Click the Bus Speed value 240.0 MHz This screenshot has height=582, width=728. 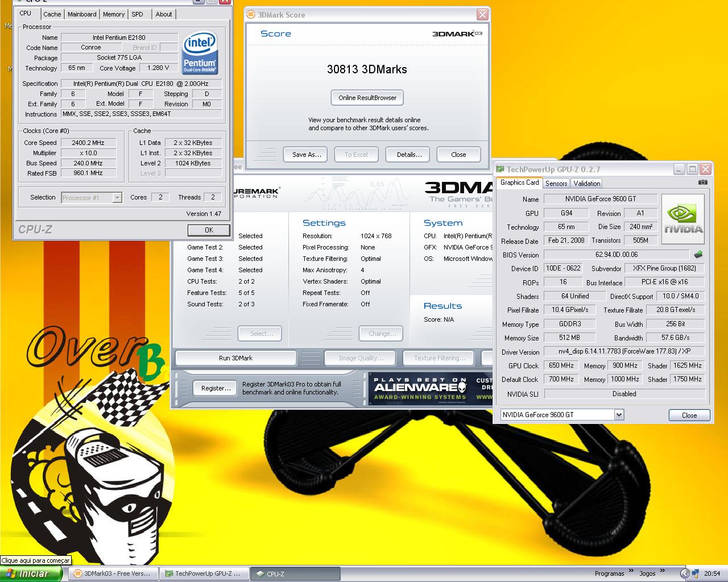(x=88, y=163)
